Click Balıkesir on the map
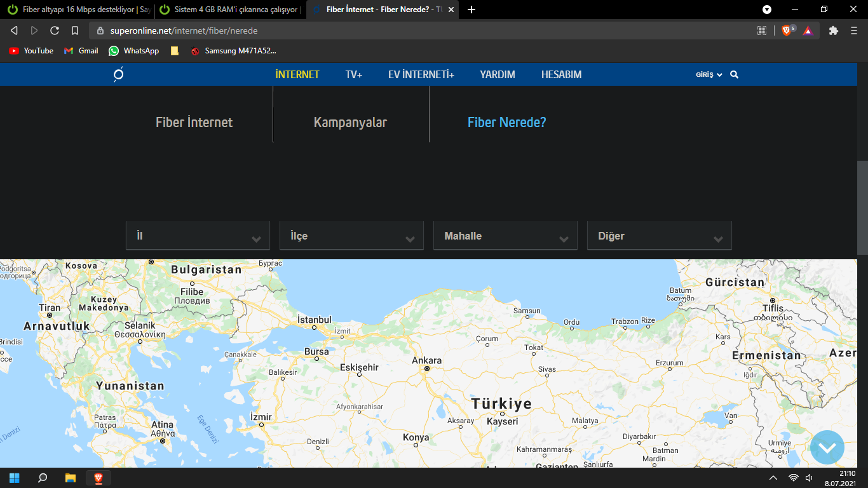Screen dimensions: 868x488 283,372
